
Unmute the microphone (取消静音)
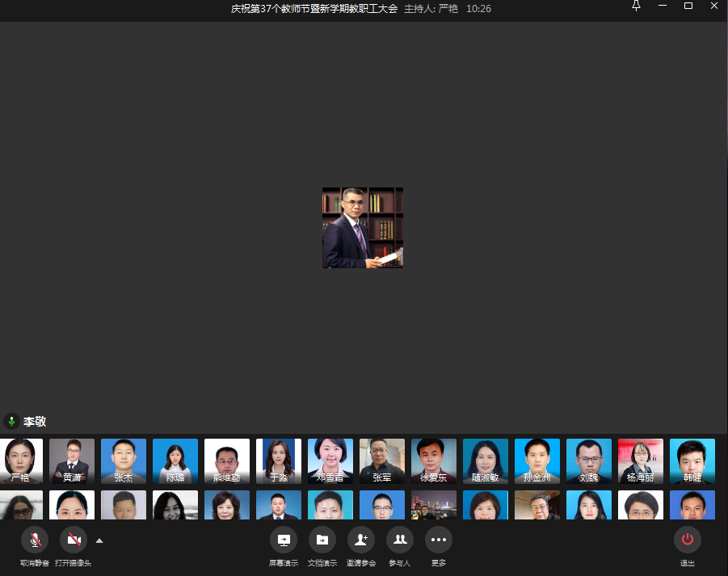35,540
